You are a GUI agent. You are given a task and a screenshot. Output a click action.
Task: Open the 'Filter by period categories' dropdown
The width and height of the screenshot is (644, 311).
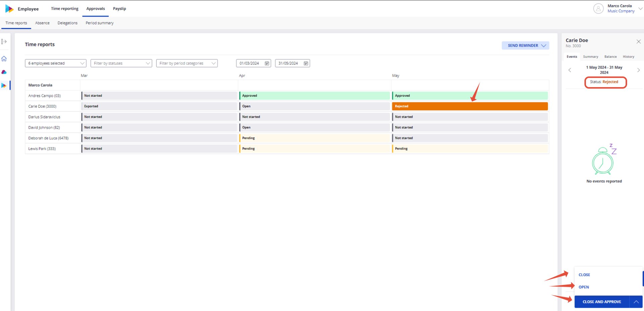point(187,63)
